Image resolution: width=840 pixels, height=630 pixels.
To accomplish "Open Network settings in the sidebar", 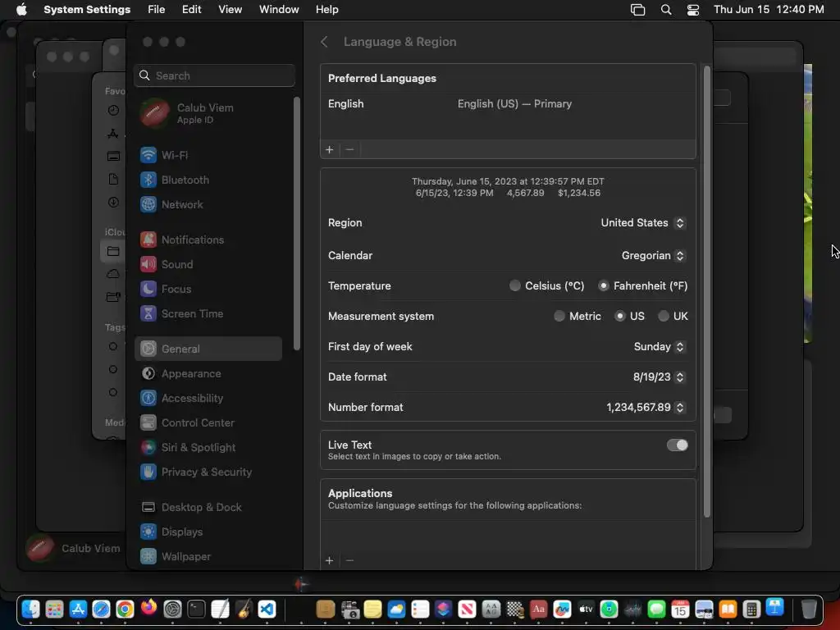I will tap(208, 204).
